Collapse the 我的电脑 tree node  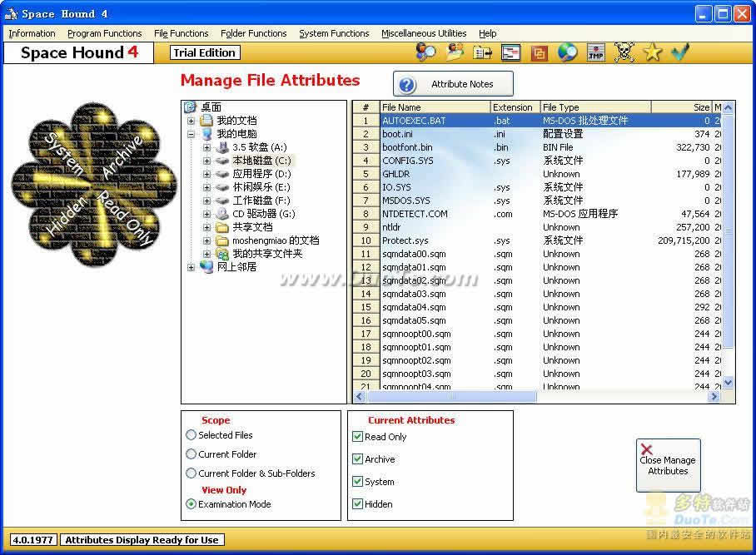[x=191, y=135]
